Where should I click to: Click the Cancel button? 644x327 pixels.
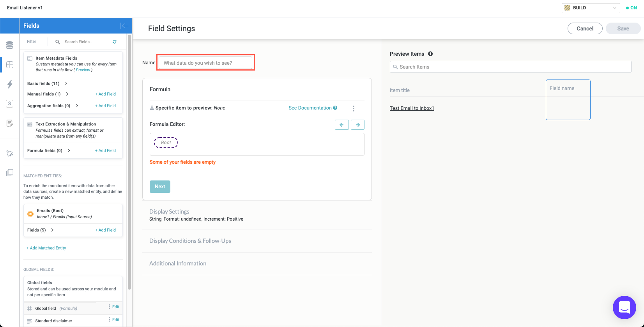[x=585, y=28]
